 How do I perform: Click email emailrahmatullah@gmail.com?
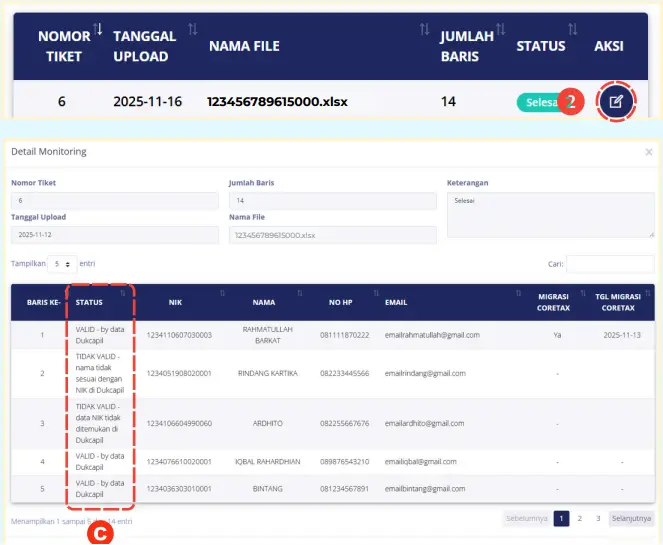coord(432,335)
